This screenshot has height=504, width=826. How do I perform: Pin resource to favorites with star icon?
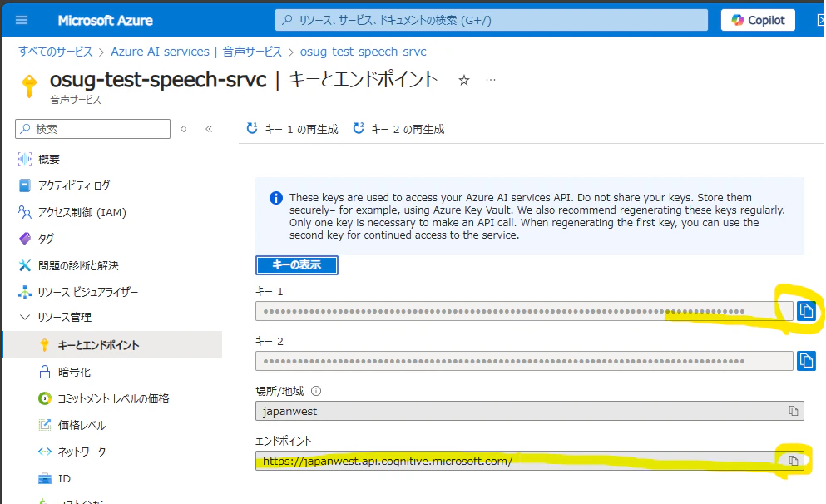(x=463, y=81)
